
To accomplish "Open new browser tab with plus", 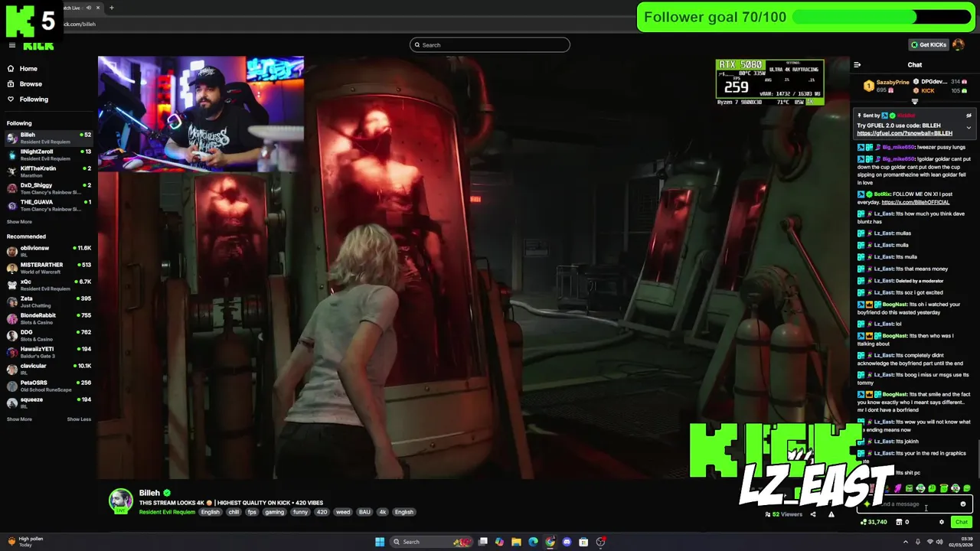I will (112, 8).
